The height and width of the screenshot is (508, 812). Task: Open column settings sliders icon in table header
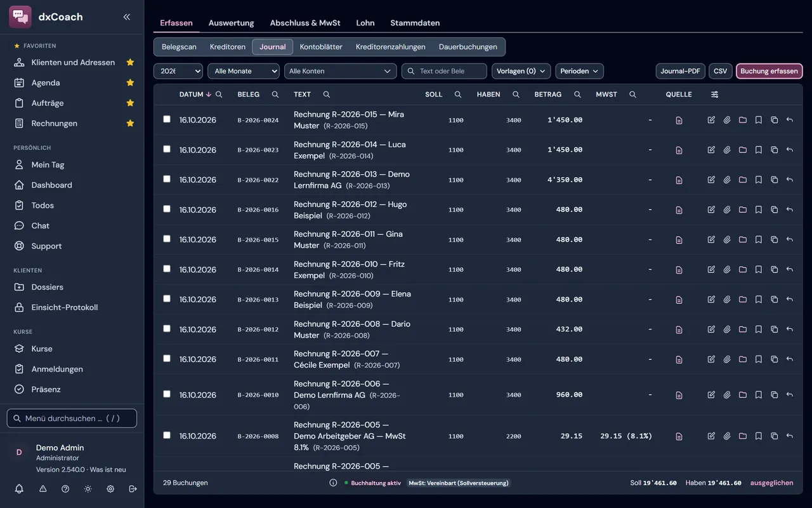coord(715,95)
